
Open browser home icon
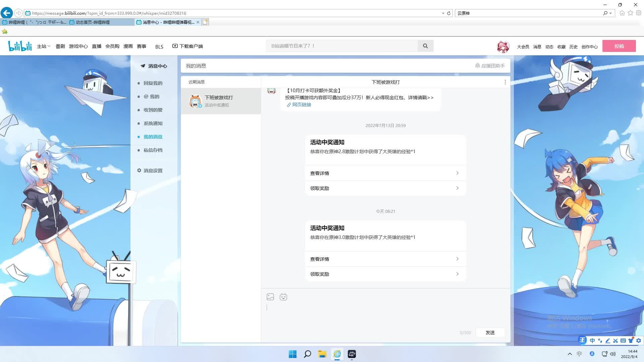coord(622,13)
